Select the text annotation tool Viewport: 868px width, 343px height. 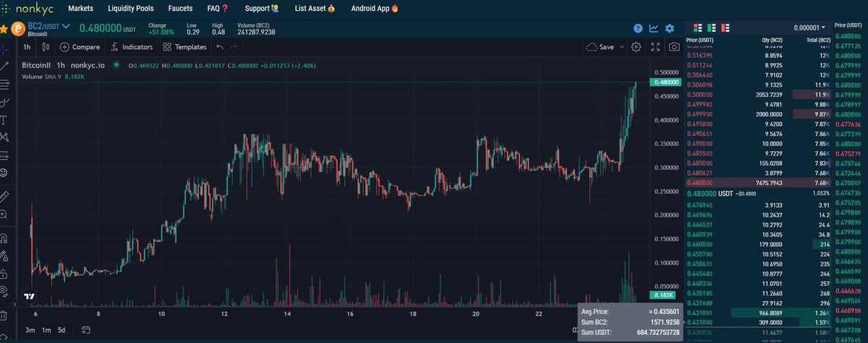(x=4, y=119)
